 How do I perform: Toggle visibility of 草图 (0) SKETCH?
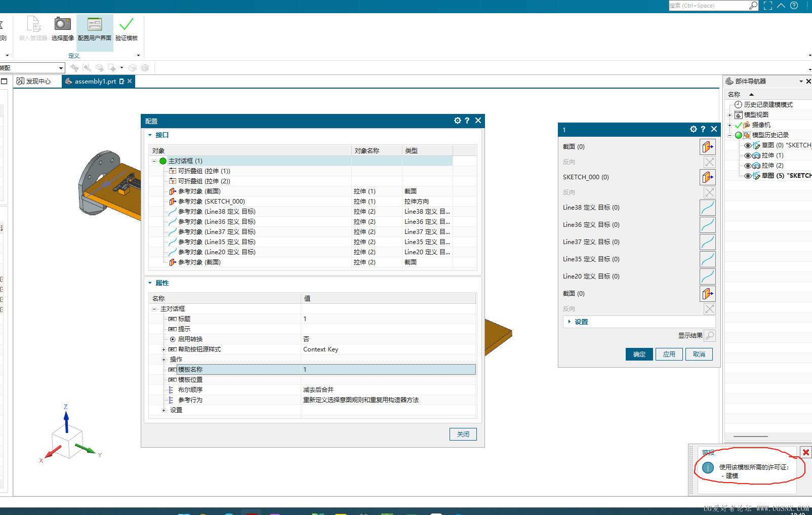(748, 145)
